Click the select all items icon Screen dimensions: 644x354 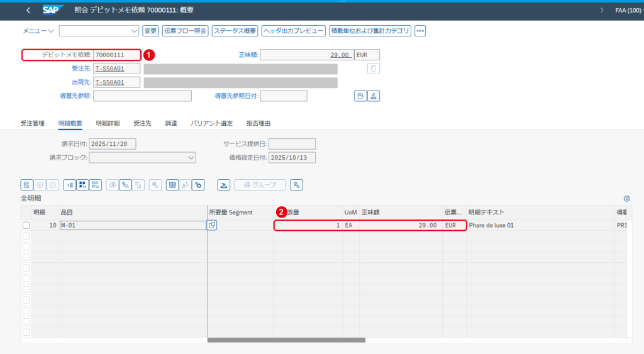pyautogui.click(x=82, y=185)
